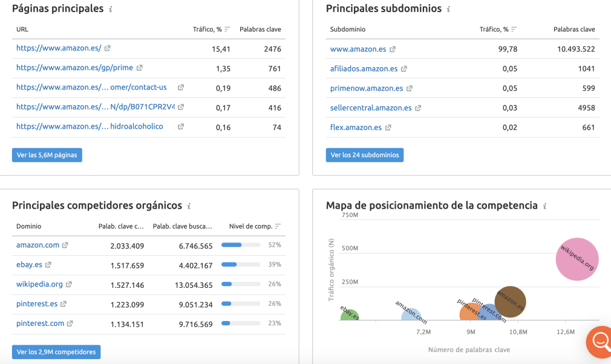Click Ver las 5,6M páginas button

point(47,155)
